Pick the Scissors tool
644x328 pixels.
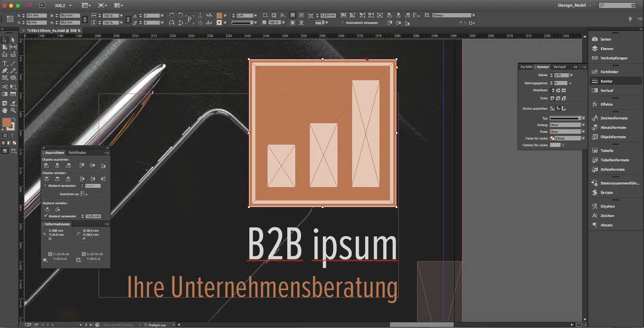tap(5, 87)
